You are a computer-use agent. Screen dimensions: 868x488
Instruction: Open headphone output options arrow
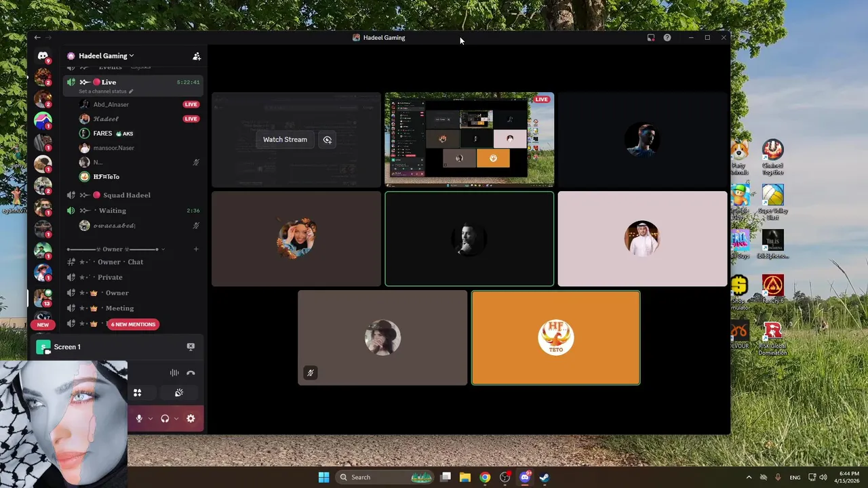(x=176, y=419)
